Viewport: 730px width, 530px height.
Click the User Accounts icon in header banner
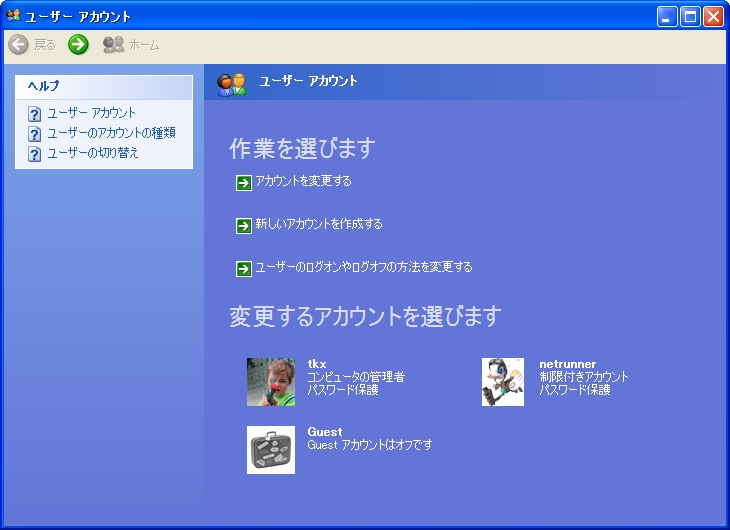(231, 84)
